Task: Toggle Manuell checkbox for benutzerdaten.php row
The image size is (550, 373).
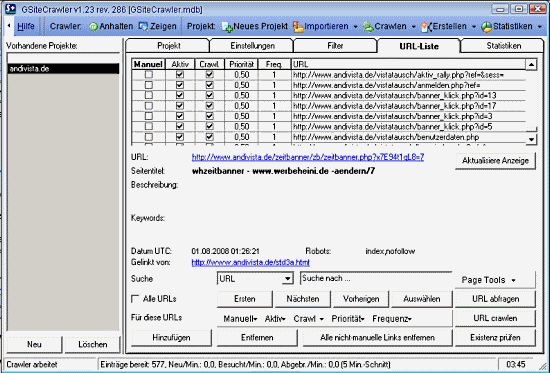Action: (149, 136)
